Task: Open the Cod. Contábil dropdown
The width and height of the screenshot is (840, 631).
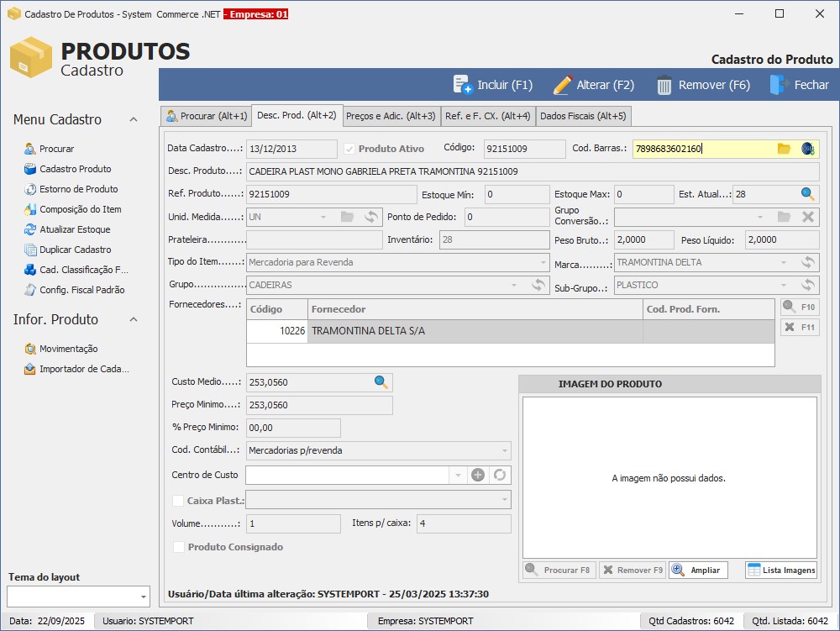Action: 504,450
